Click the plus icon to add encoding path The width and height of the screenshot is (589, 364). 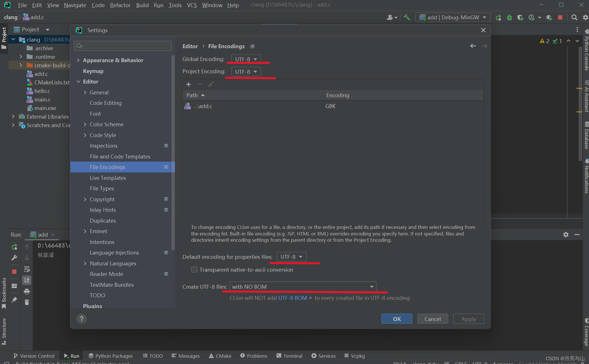point(189,84)
